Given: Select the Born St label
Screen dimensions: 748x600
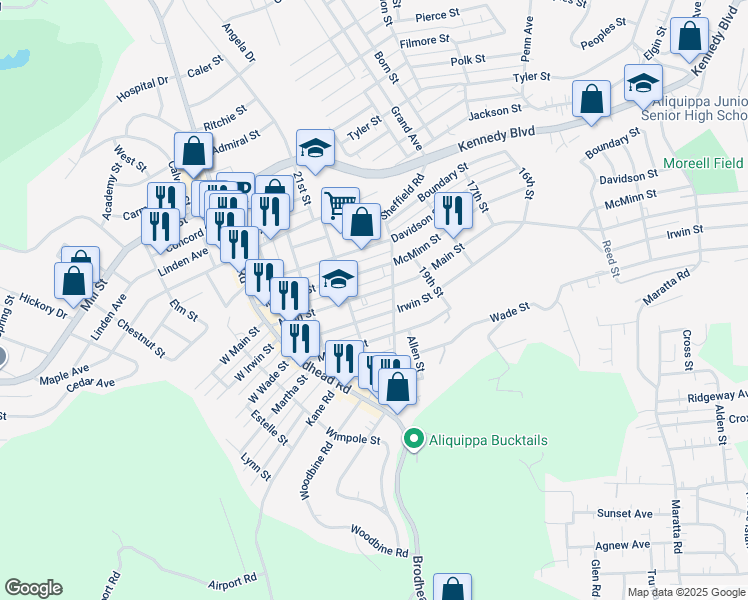Looking at the screenshot, I should [386, 67].
